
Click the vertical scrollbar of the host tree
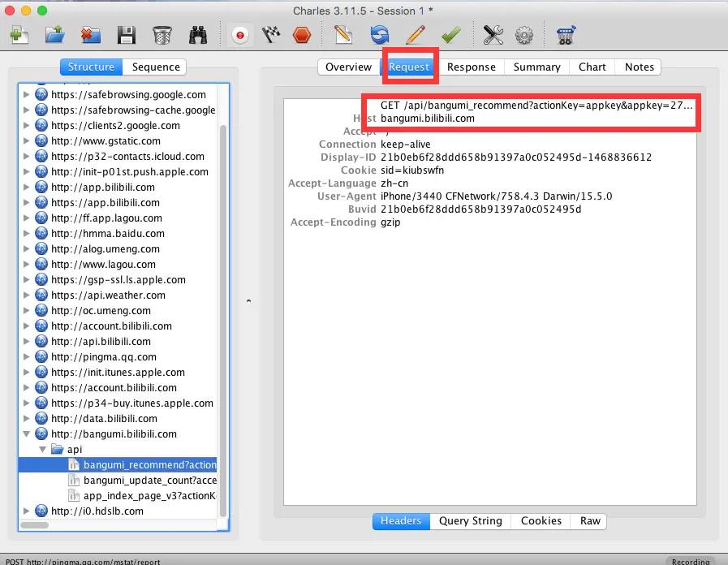tap(223, 321)
